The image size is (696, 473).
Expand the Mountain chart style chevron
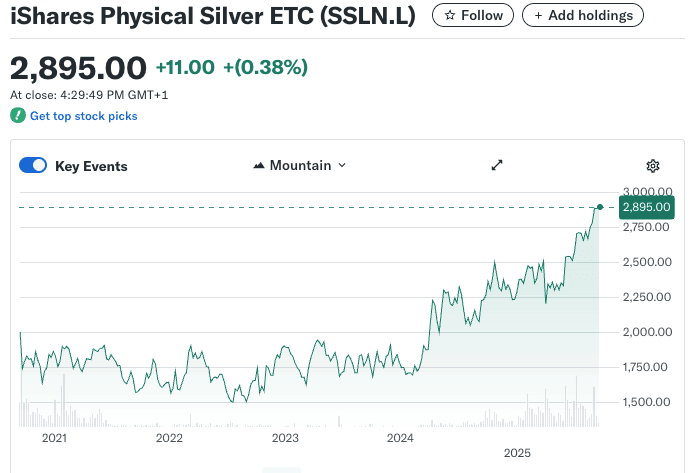[342, 166]
